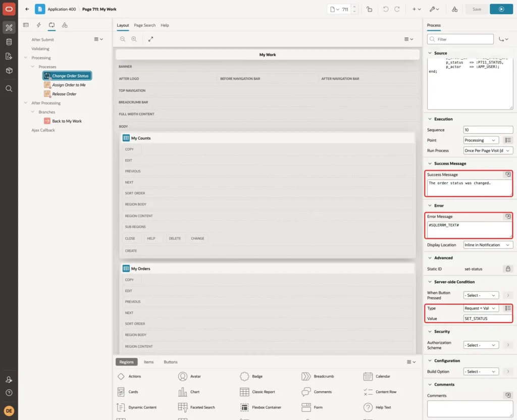Click the blue page icon
Viewport: 517px width, 420px height.
tap(40, 9)
